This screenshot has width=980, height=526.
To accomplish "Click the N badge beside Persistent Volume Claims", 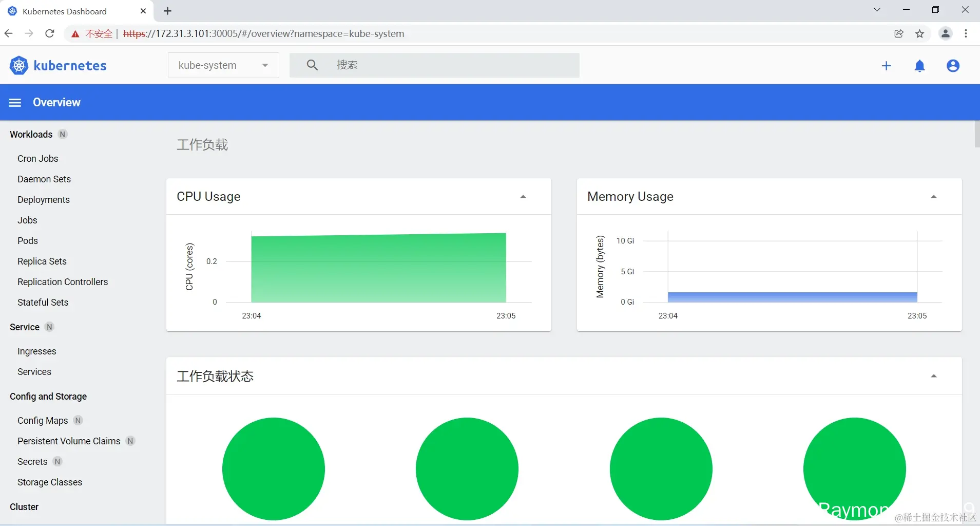I will coord(130,441).
